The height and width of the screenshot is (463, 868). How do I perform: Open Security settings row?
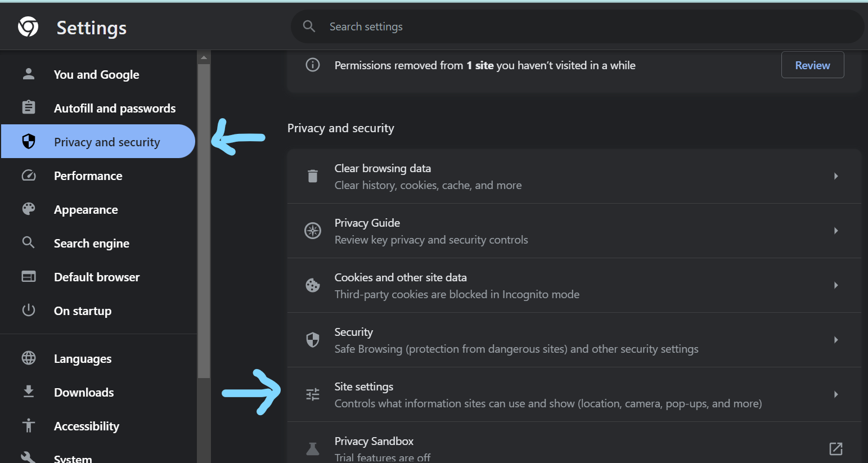(574, 340)
